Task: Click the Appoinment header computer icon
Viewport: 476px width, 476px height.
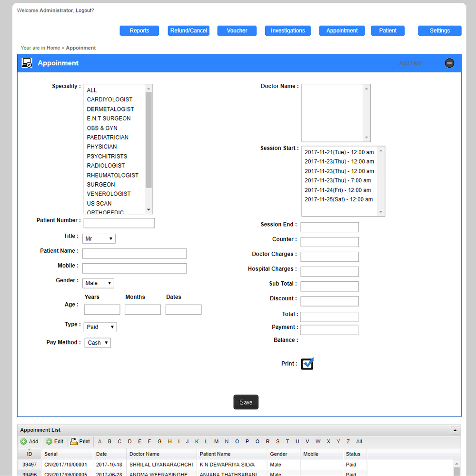Action: [27, 63]
